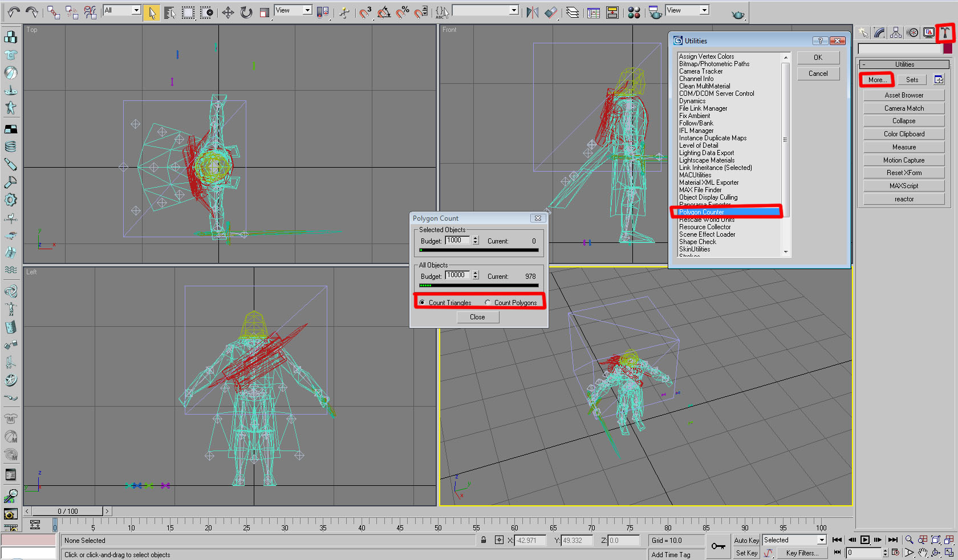Open the Utilities hammer panel
The image size is (958, 560).
(x=945, y=33)
